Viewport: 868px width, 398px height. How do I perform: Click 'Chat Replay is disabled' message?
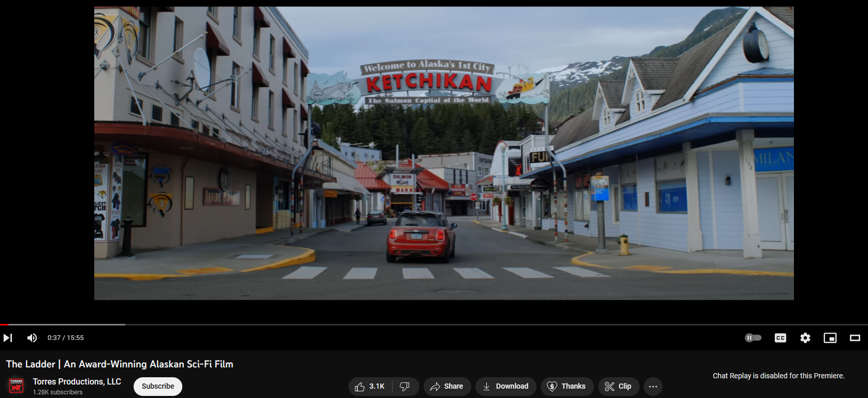coord(778,376)
